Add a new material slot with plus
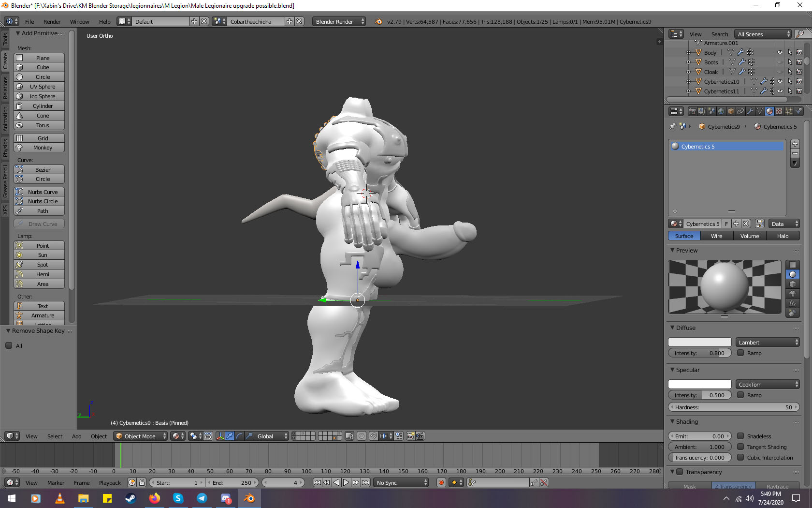The image size is (812, 508). [x=795, y=144]
